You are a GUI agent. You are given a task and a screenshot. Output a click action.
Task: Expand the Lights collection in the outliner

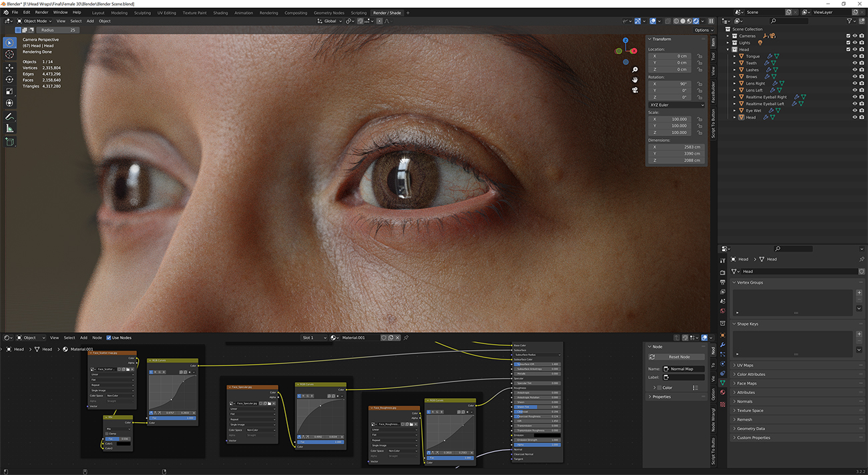727,43
